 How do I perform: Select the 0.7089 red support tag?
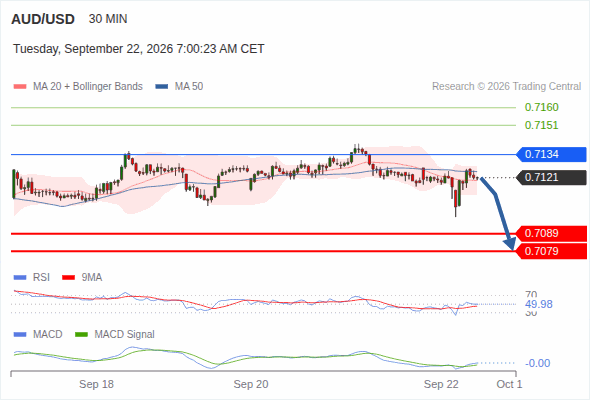click(551, 233)
